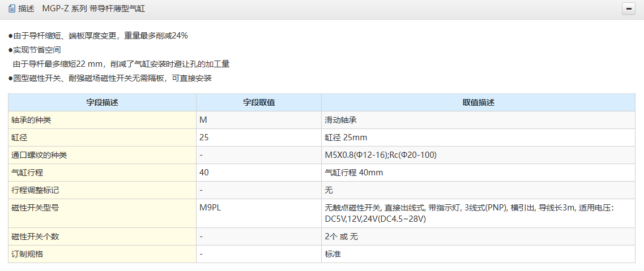Click the 字段取值 column header

coord(259,103)
